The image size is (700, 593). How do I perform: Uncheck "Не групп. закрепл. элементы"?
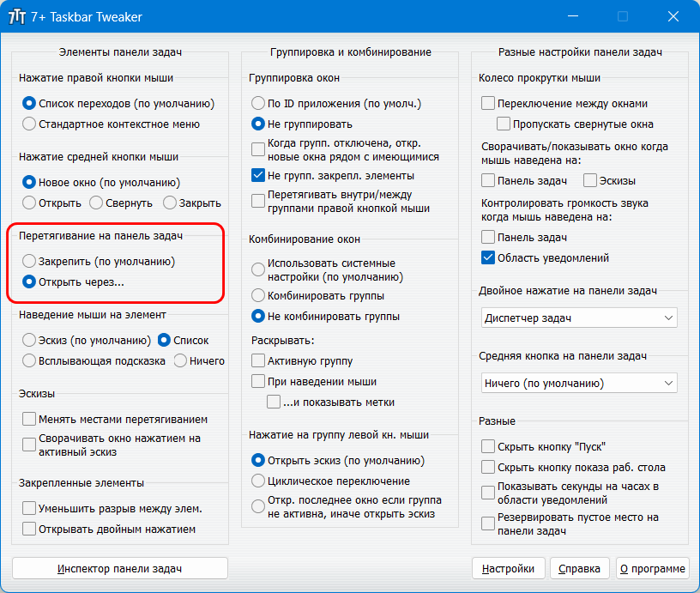pos(258,176)
